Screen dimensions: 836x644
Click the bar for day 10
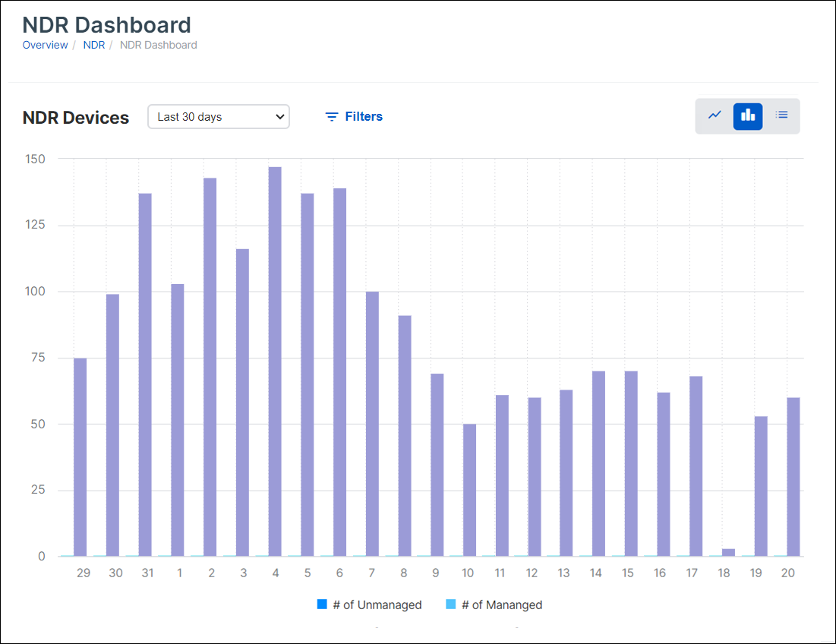(469, 490)
